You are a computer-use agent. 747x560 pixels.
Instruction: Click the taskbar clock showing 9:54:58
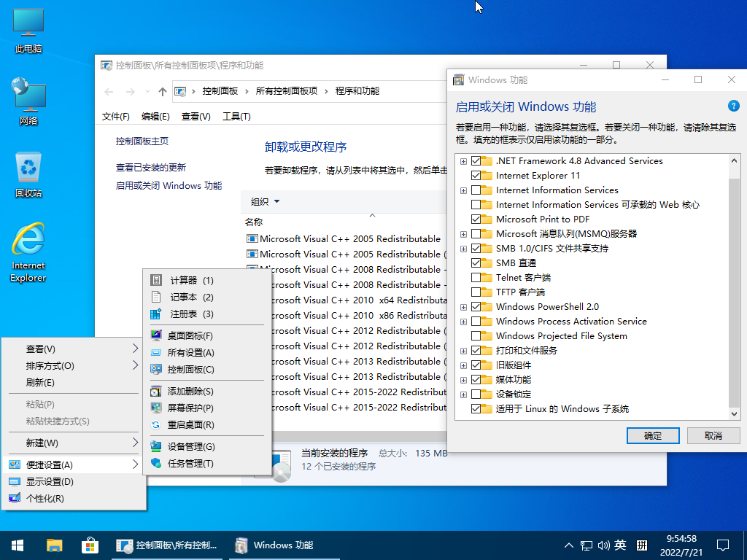pos(681,545)
